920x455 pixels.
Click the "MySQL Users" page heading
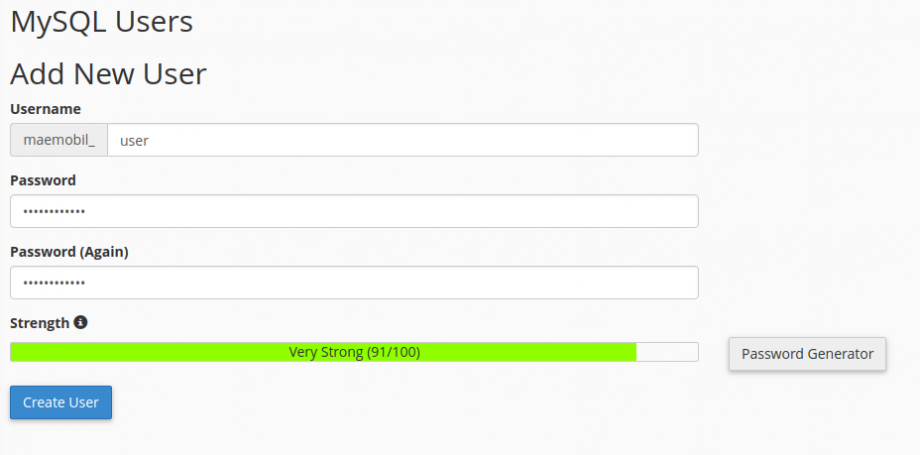coord(102,22)
